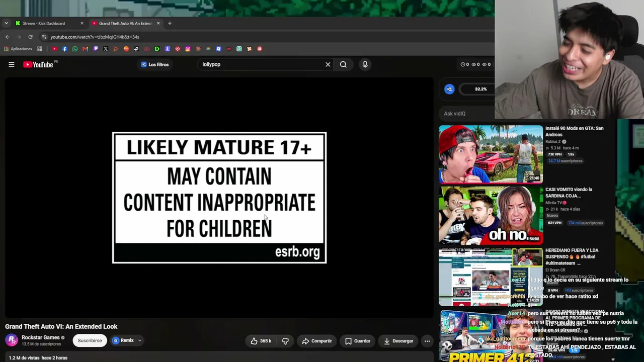644x362 pixels.
Task: Click the '14.7 M suscriptores' badge
Action: pyautogui.click(x=566, y=161)
